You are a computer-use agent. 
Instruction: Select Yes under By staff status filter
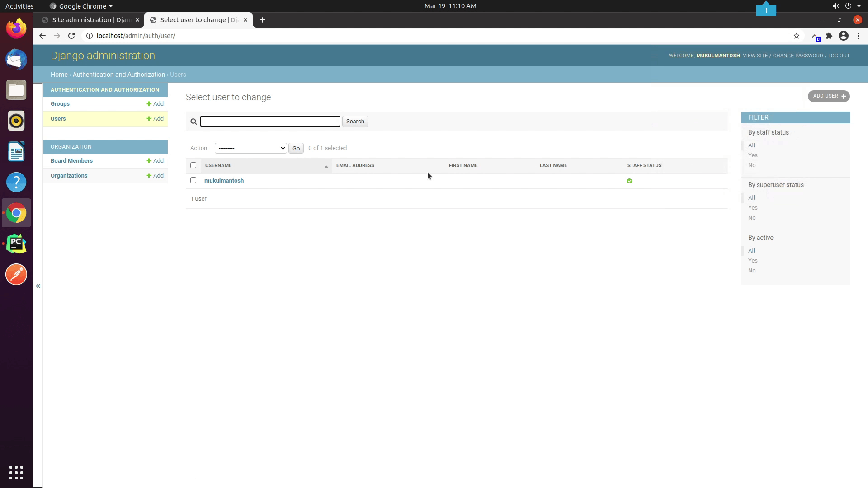[x=752, y=155]
